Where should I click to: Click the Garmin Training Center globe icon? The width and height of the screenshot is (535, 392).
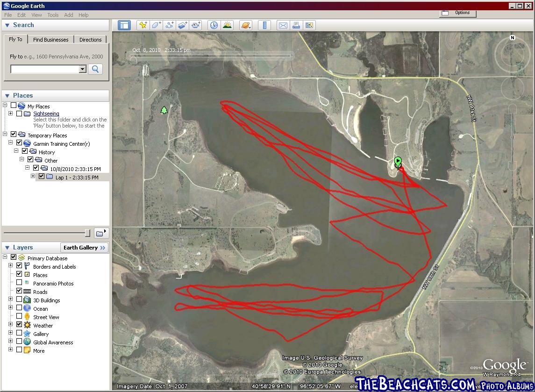click(x=27, y=143)
